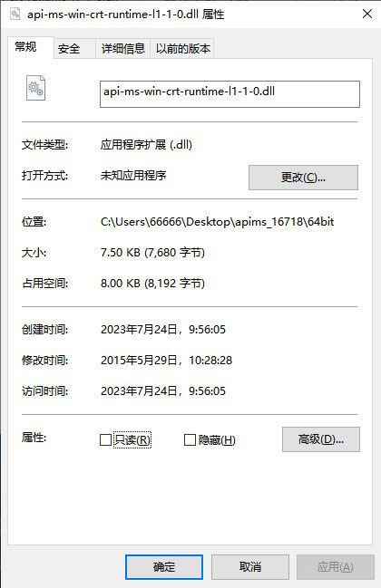Image resolution: width=381 pixels, height=588 pixels.
Task: Click the 更改(C)... button
Action: tap(303, 178)
